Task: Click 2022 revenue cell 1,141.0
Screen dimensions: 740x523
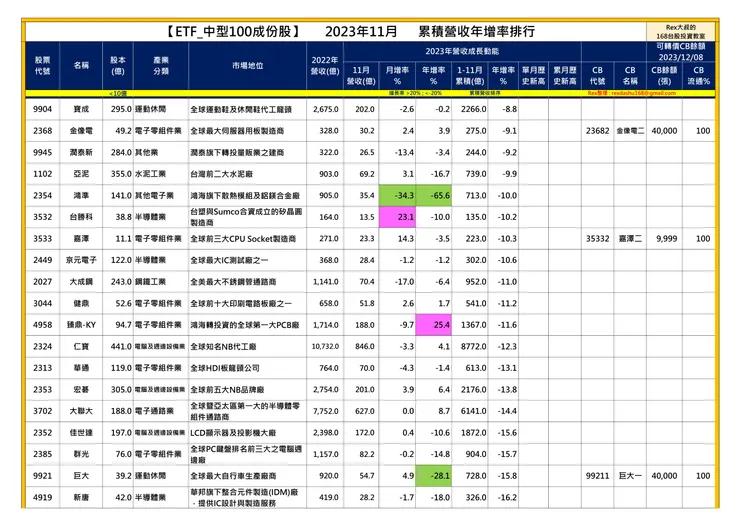Action: [326, 282]
